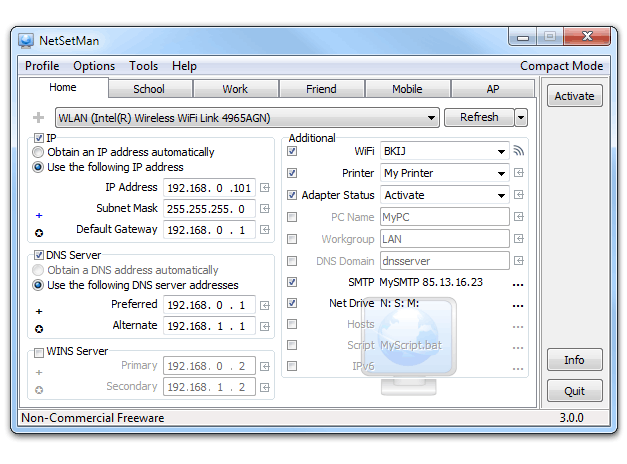Open the WiFi BKIJ dropdown

click(445, 151)
